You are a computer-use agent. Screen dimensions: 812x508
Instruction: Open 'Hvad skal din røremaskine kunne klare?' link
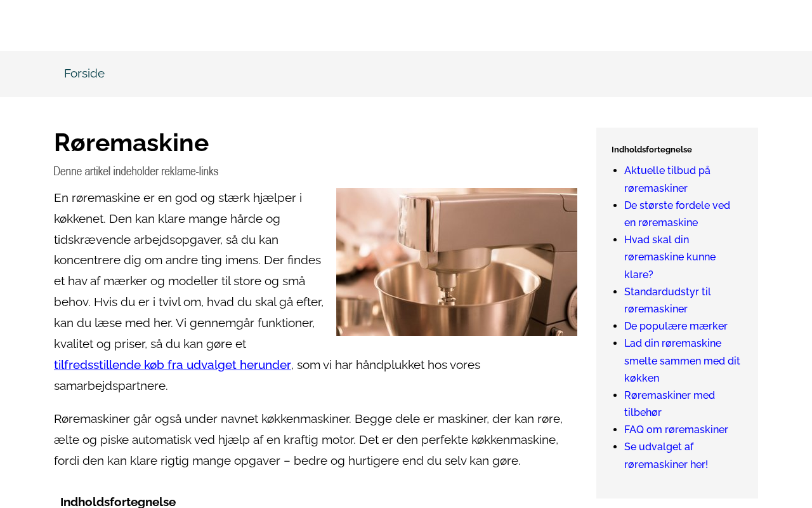pos(670,257)
